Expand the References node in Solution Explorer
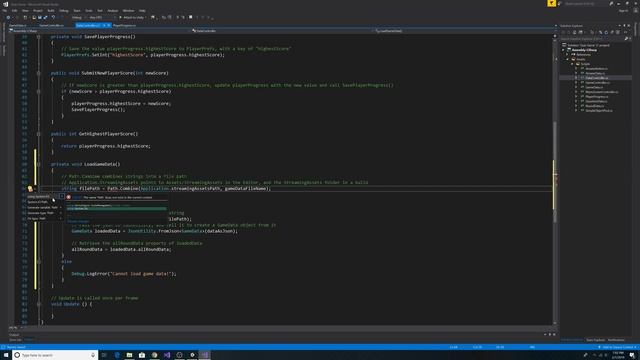640x360 pixels. tap(568, 54)
